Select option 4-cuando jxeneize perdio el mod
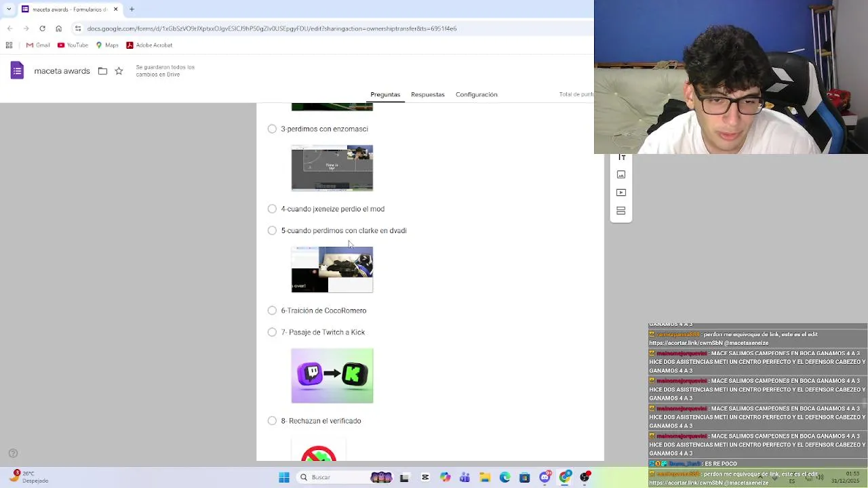Image resolution: width=868 pixels, height=488 pixels. pos(272,209)
